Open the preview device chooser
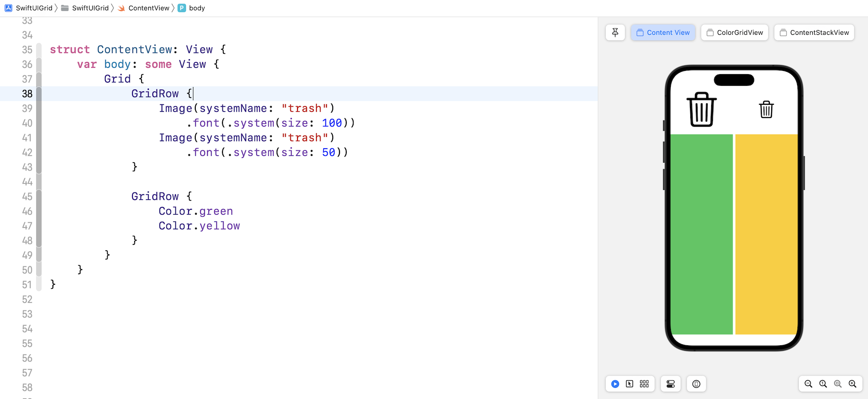868x399 pixels. coord(696,384)
